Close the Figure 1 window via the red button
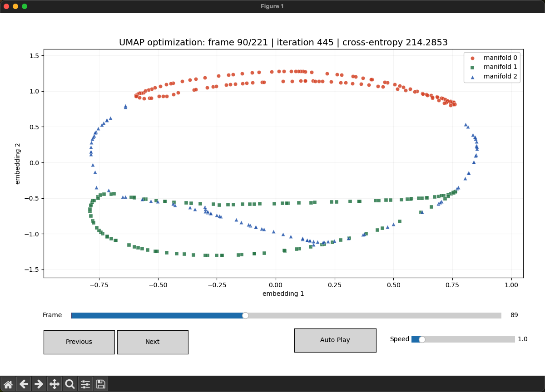545x392 pixels. pyautogui.click(x=6, y=6)
